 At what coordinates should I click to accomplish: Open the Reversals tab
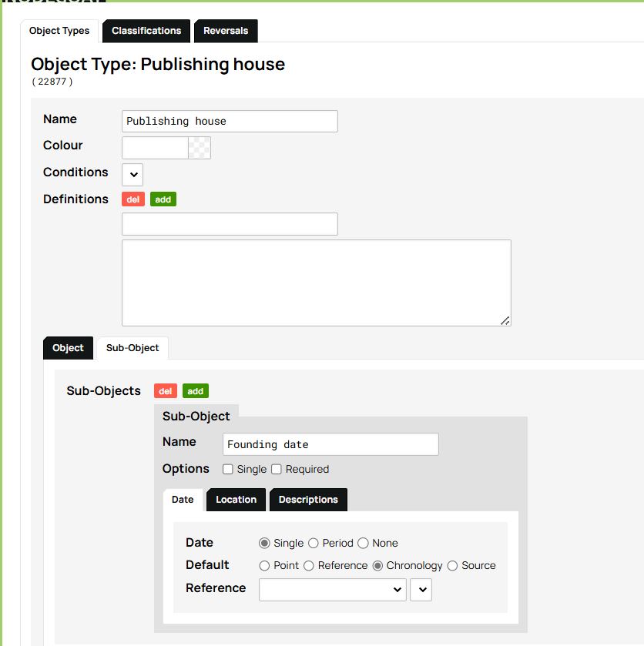pyautogui.click(x=226, y=31)
